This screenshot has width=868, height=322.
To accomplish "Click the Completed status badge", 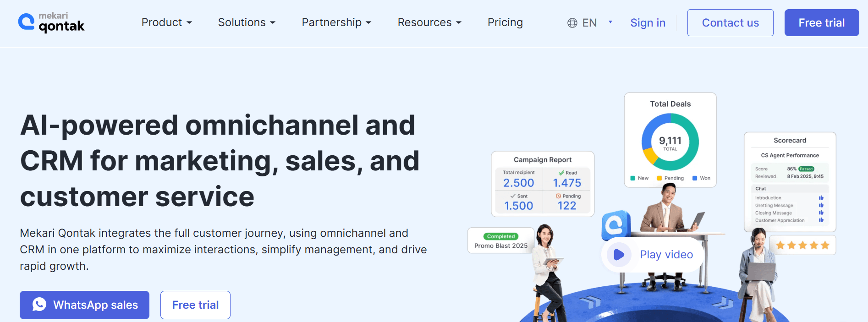I will pyautogui.click(x=501, y=236).
